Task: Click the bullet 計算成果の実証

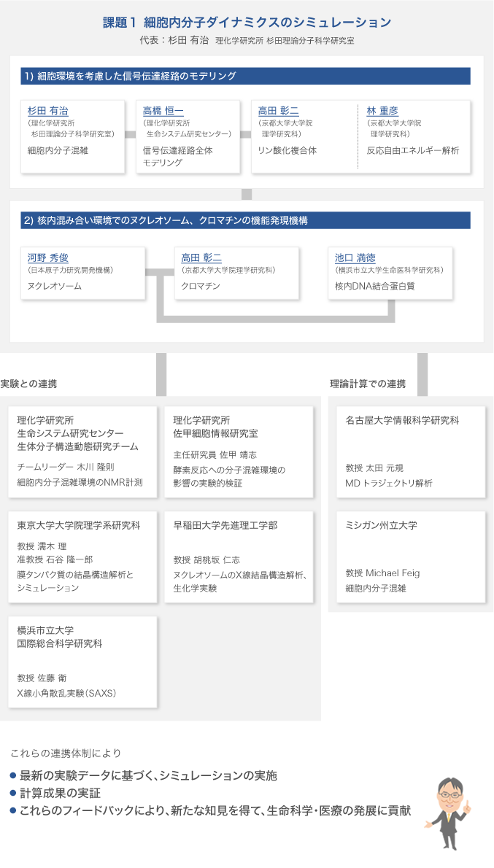Action: tap(61, 794)
